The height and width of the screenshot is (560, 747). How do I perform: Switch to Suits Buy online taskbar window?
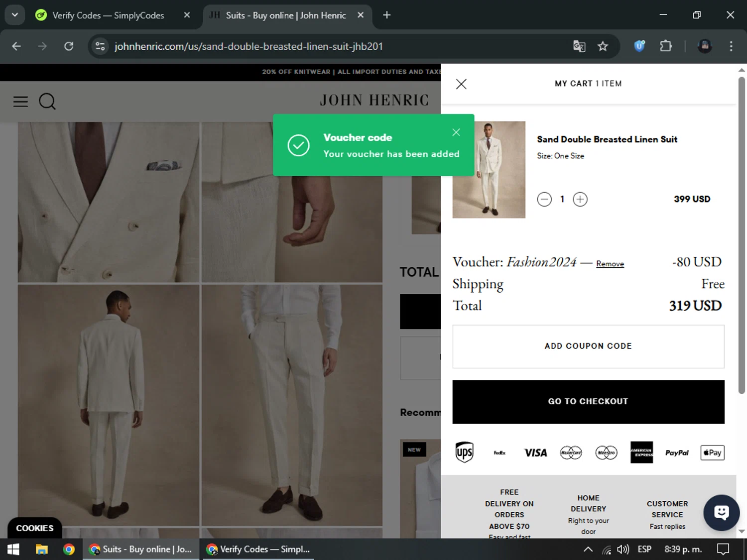click(140, 549)
